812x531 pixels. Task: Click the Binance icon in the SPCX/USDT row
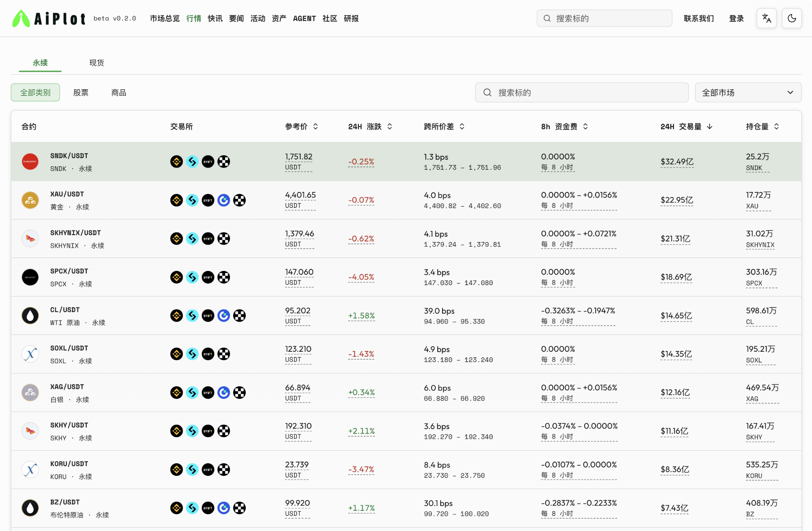176,277
